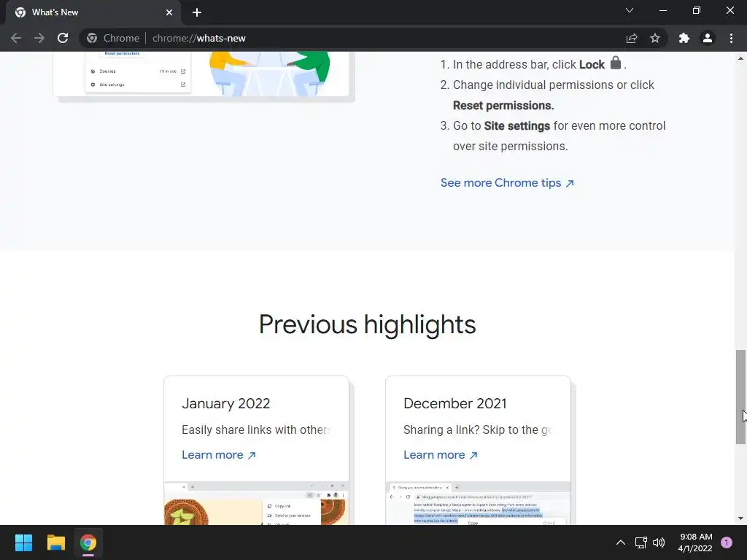Open the notification badge in the tray
Viewport: 747px width, 560px height.
pos(727,542)
